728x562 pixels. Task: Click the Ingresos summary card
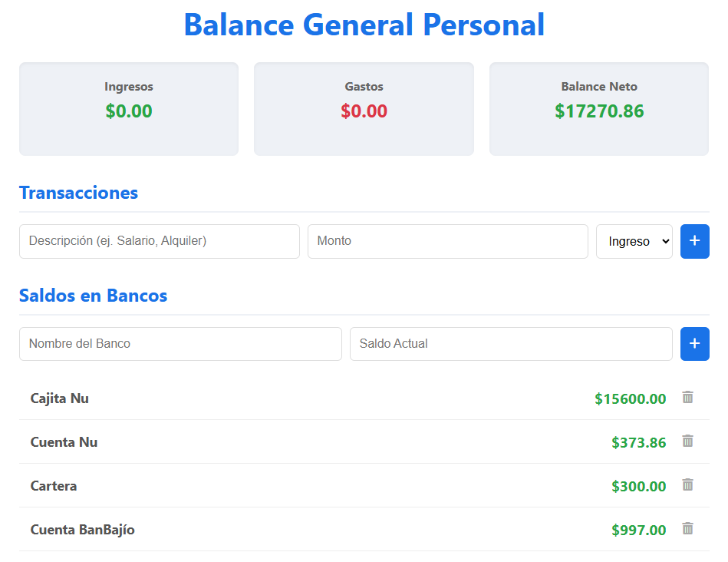pyautogui.click(x=129, y=109)
